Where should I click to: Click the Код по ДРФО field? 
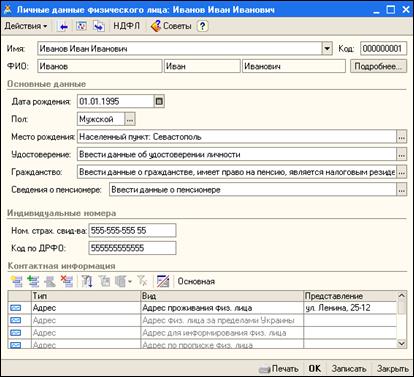[x=132, y=248]
